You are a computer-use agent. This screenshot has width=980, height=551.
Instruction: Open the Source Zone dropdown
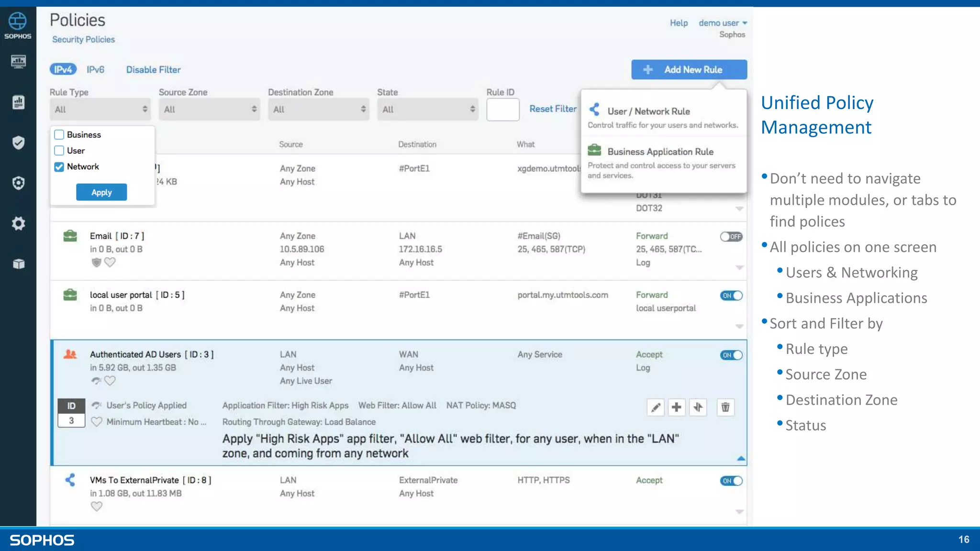point(209,109)
